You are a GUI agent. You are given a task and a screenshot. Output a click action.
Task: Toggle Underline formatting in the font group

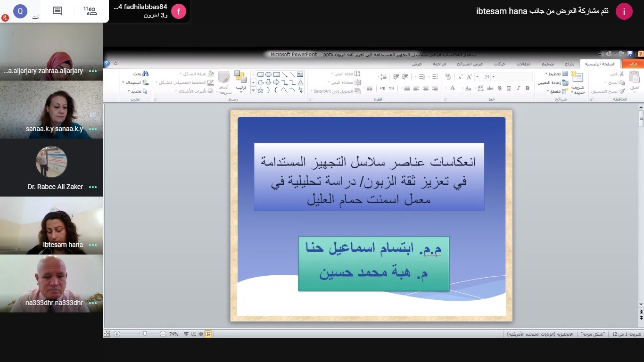[x=509, y=88]
